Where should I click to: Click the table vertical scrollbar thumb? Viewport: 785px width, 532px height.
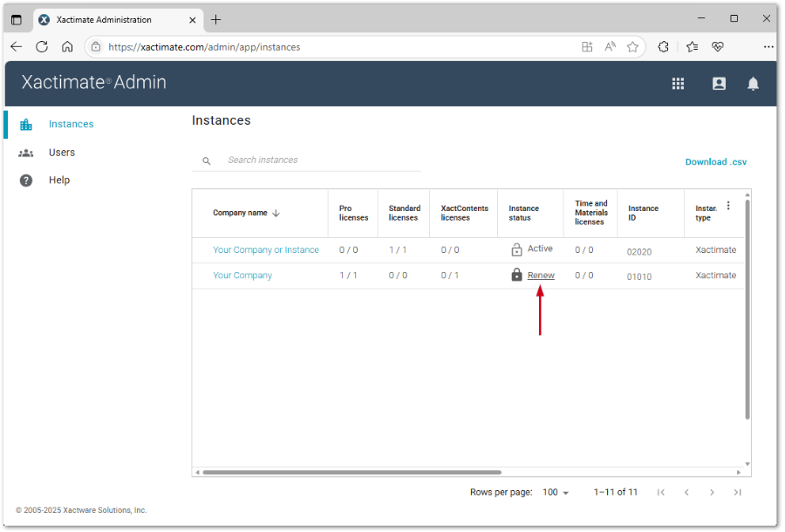point(747,310)
